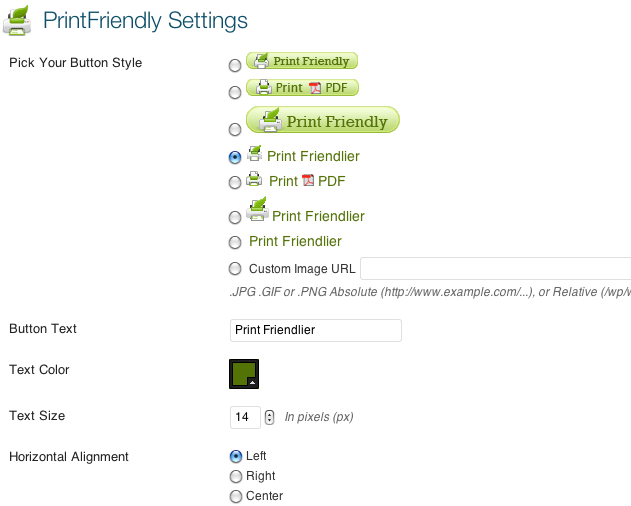Click the small green Print Friendly button image

302,61
